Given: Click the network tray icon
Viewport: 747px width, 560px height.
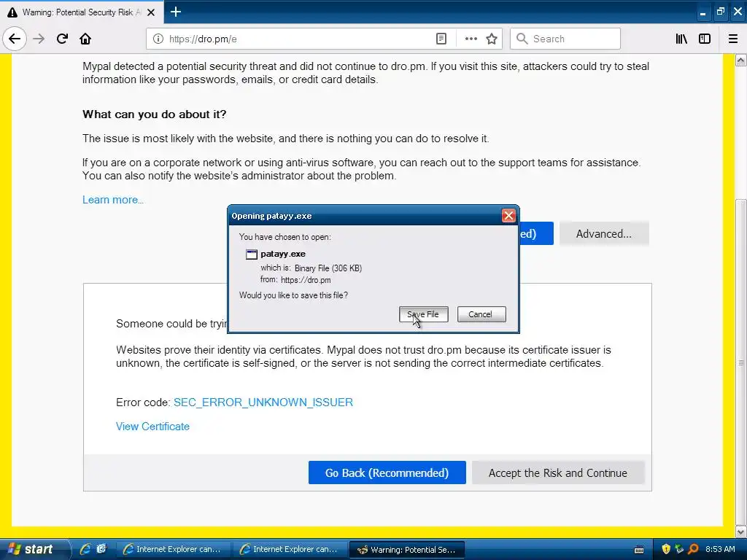Looking at the screenshot, I should 679,549.
